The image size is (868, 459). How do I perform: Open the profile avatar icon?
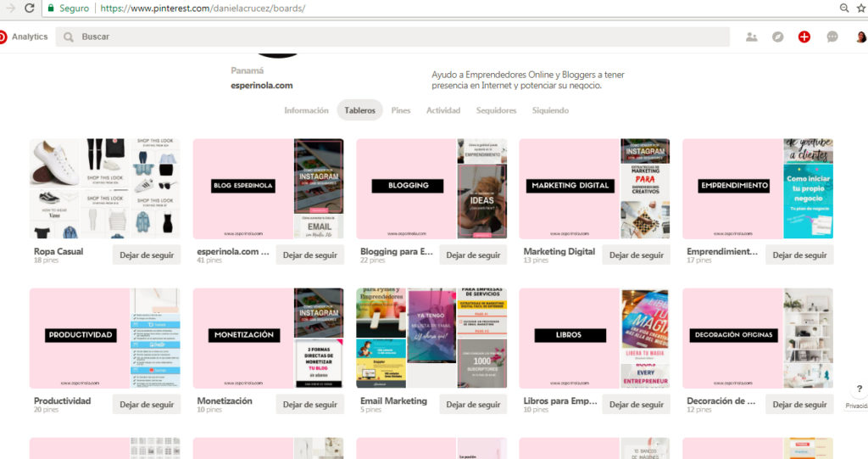(861, 37)
